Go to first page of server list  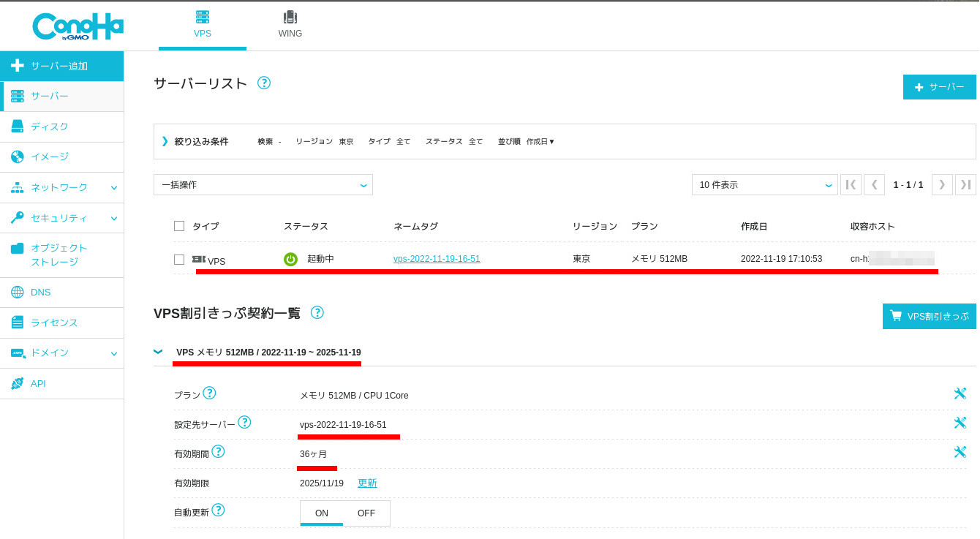[851, 185]
